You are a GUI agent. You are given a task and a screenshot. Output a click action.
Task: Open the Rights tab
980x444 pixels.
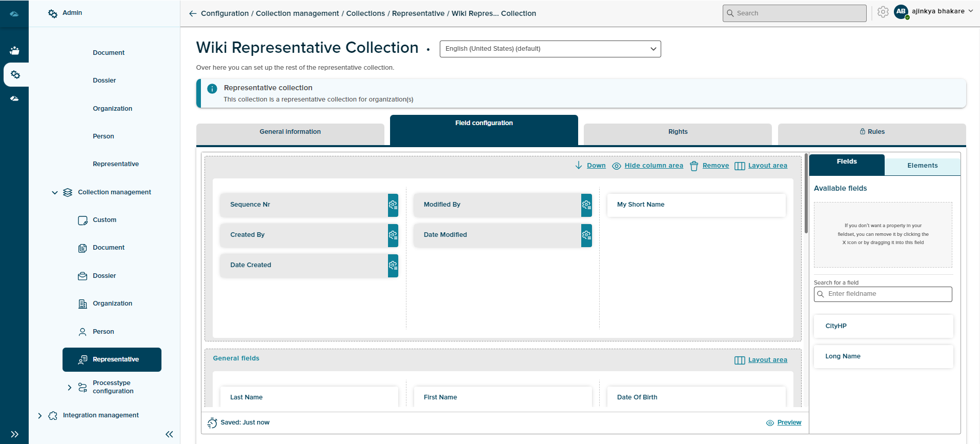click(x=678, y=133)
